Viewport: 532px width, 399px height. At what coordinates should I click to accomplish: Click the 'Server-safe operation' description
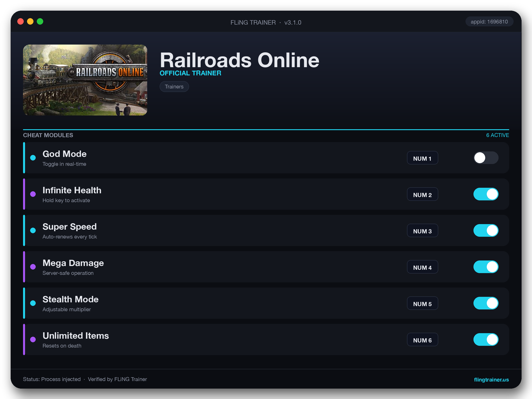[x=68, y=273]
